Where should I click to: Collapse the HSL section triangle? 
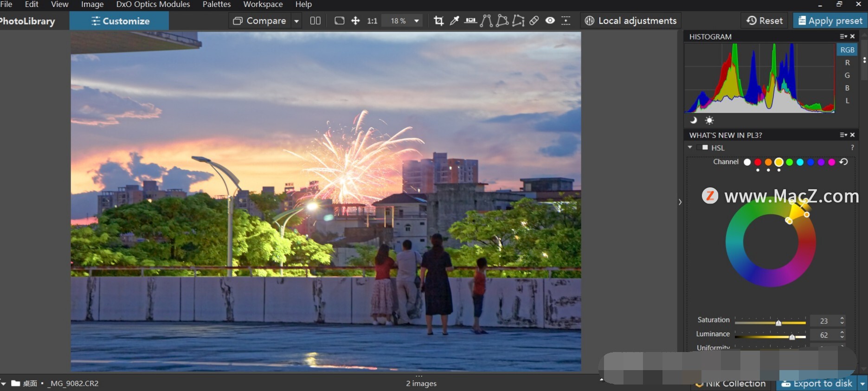(x=690, y=147)
